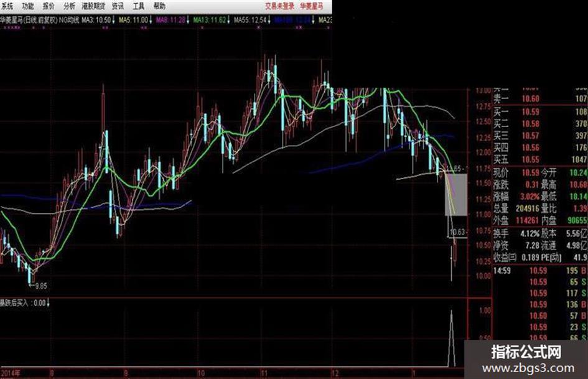Click the NG均线 indicator name
The width and height of the screenshot is (588, 379).
pyautogui.click(x=69, y=20)
